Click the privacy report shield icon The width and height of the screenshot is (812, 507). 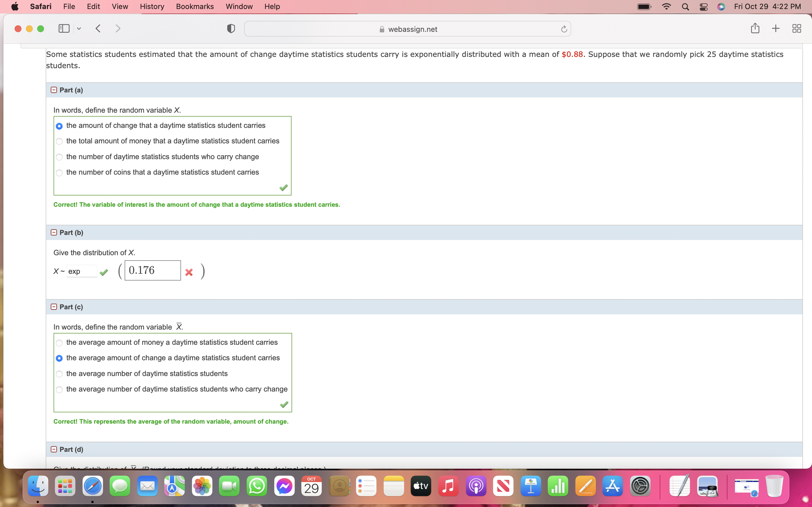[x=231, y=29]
